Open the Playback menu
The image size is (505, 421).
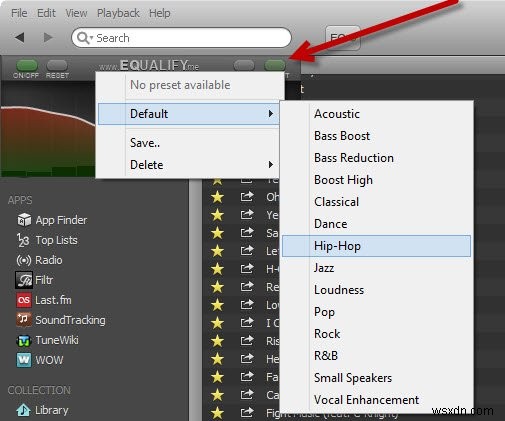click(x=118, y=13)
